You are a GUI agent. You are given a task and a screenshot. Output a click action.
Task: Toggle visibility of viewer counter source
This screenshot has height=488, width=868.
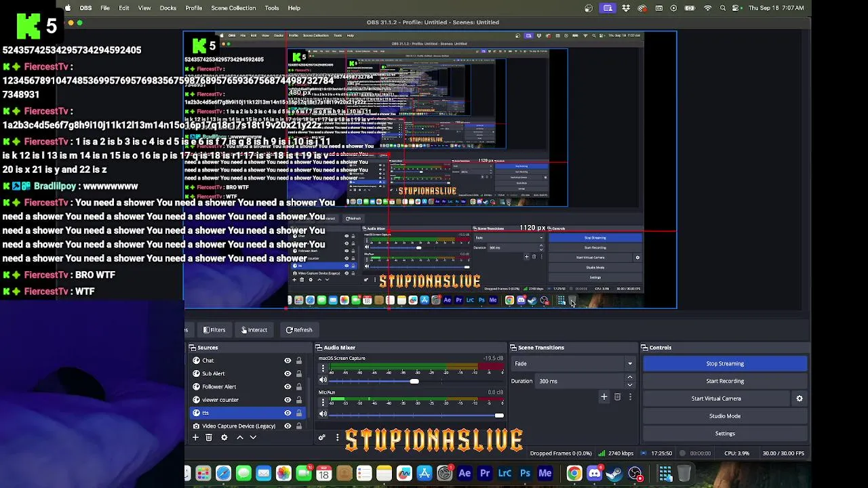click(x=288, y=400)
